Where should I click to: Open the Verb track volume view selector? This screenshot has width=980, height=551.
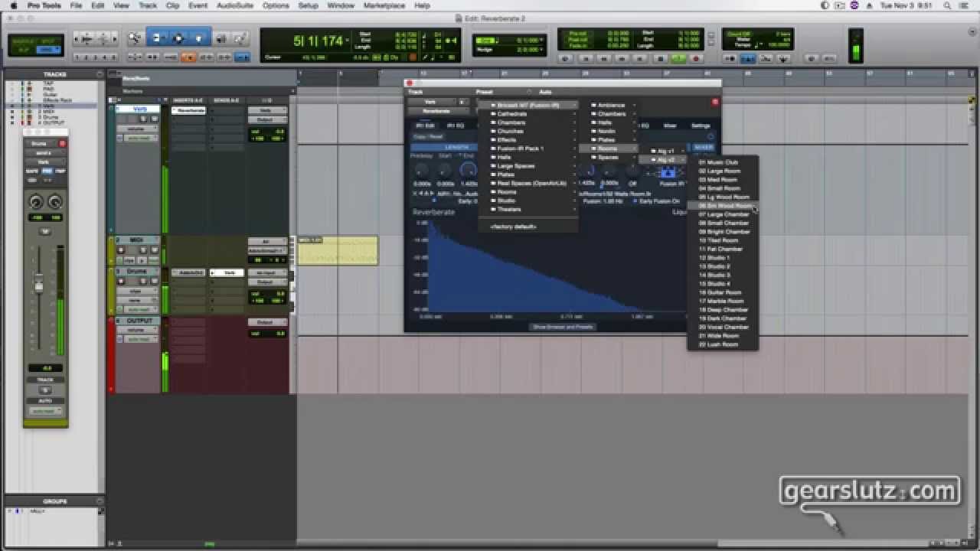(137, 128)
